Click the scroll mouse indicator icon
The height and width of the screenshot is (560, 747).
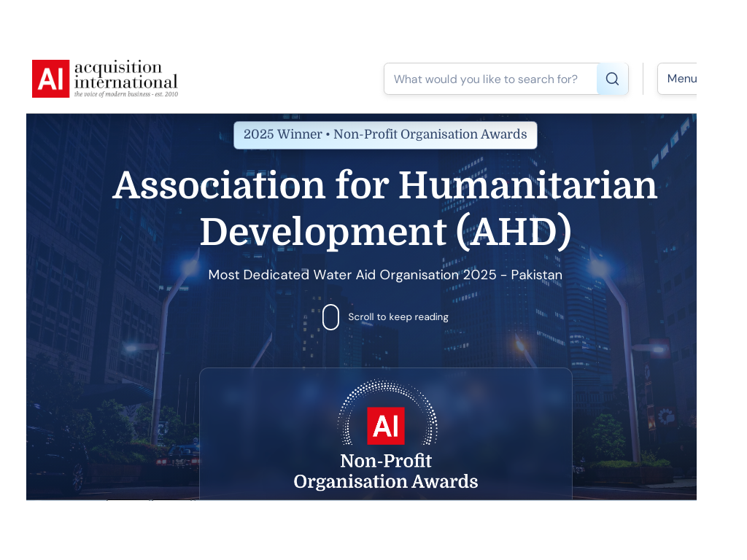(x=330, y=317)
